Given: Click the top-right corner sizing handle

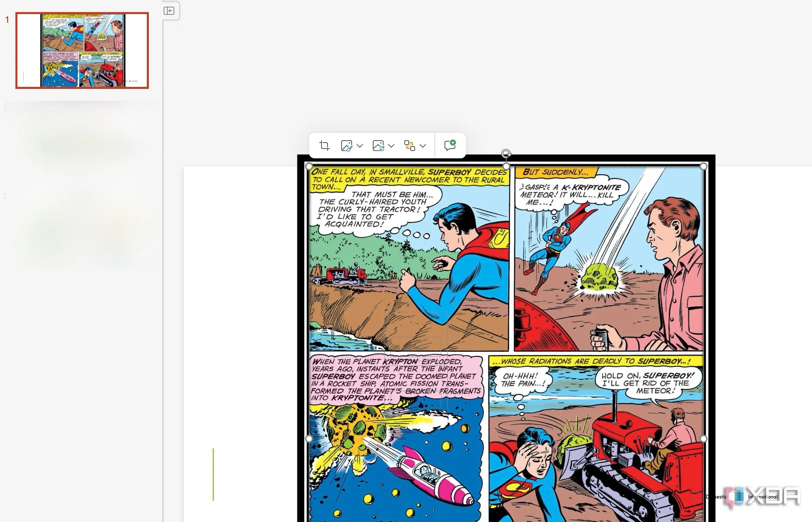Looking at the screenshot, I should 703,166.
